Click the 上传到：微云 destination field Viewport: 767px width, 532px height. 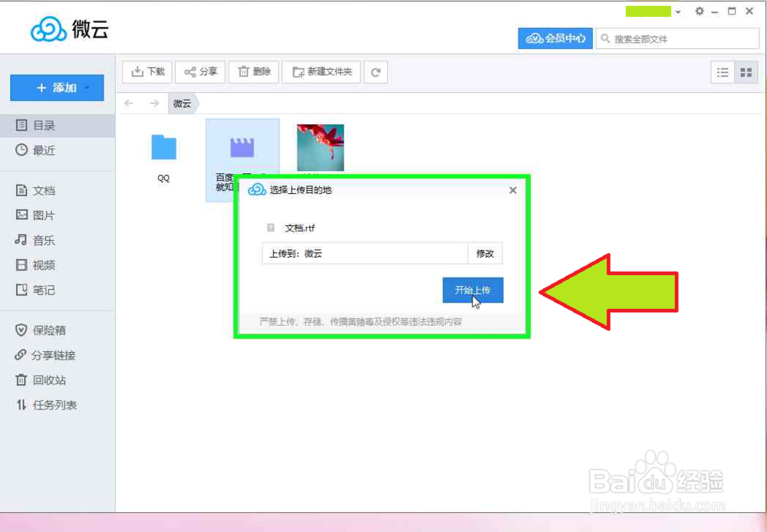365,253
